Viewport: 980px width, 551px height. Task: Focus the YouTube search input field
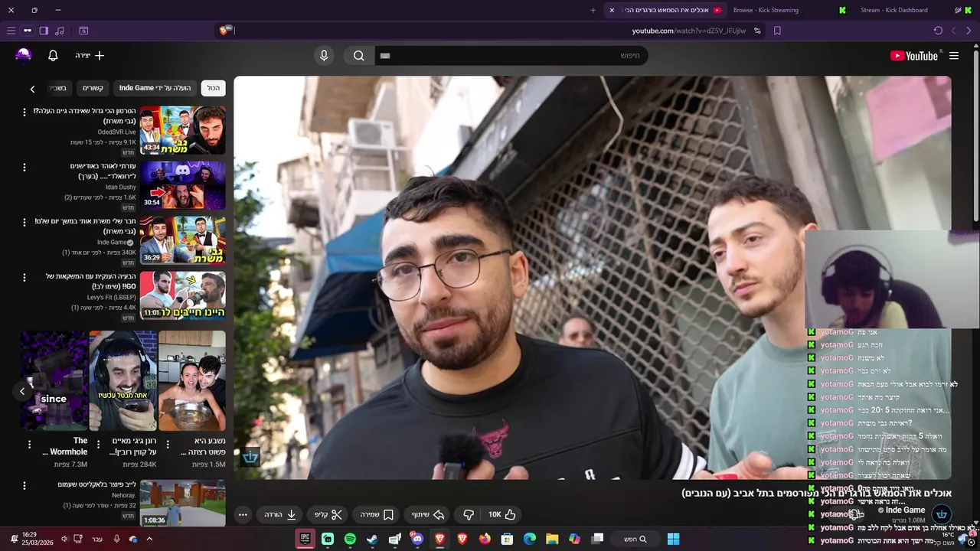[511, 55]
